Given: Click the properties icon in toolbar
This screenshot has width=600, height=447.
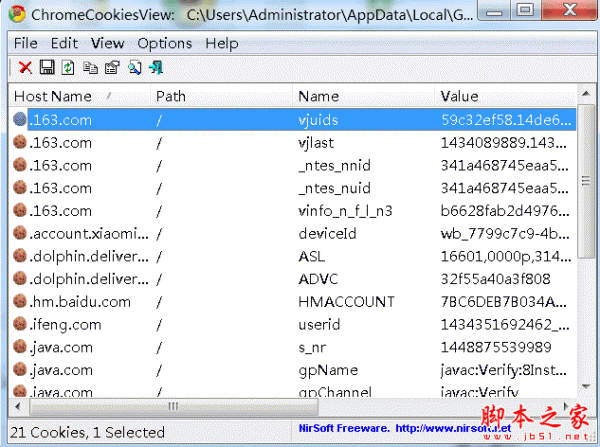Looking at the screenshot, I should pos(112,68).
